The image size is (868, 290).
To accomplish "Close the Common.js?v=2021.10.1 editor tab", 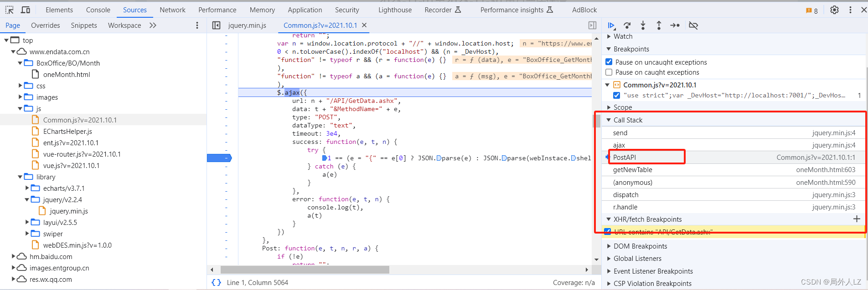I will click(x=364, y=25).
